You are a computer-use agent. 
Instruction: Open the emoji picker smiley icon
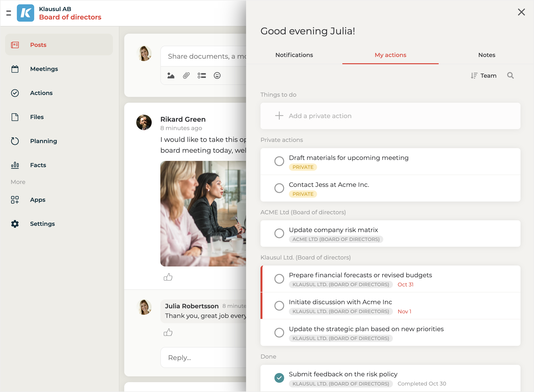217,76
